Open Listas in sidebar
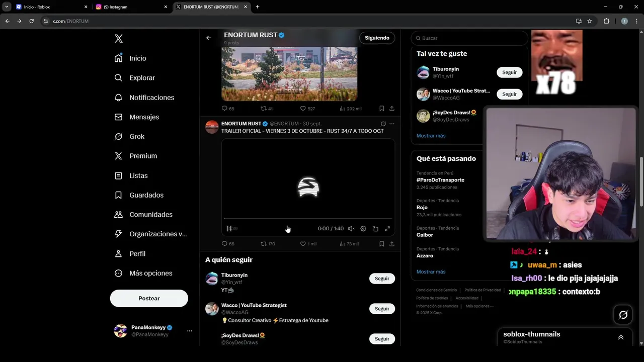 click(131, 175)
